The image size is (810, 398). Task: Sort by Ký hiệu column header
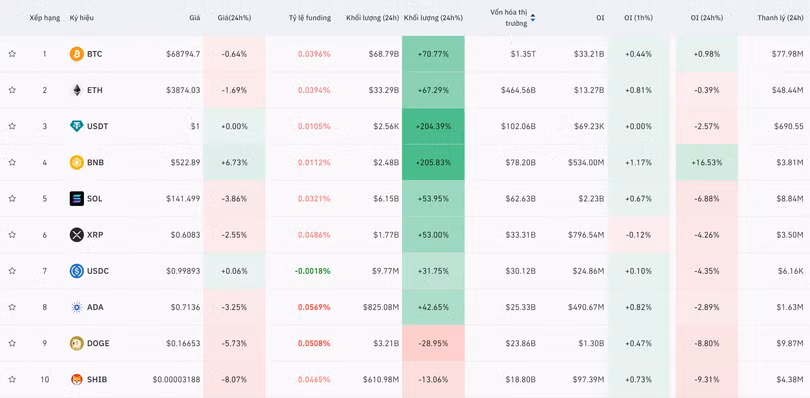[x=82, y=18]
